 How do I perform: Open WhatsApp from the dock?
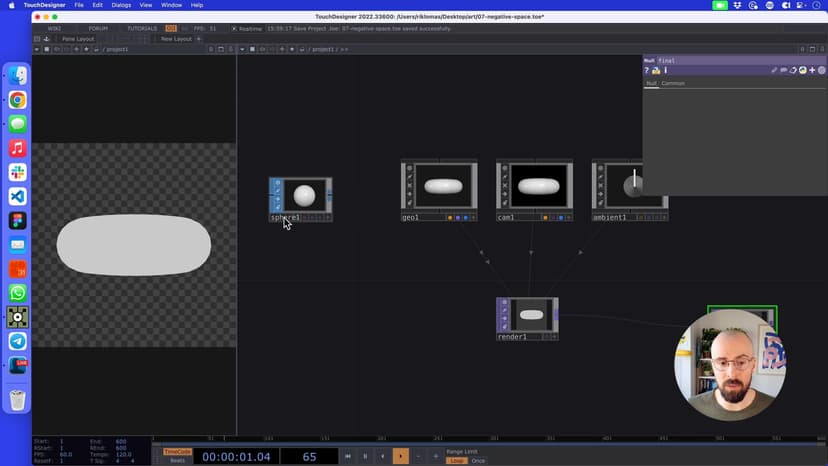click(17, 293)
